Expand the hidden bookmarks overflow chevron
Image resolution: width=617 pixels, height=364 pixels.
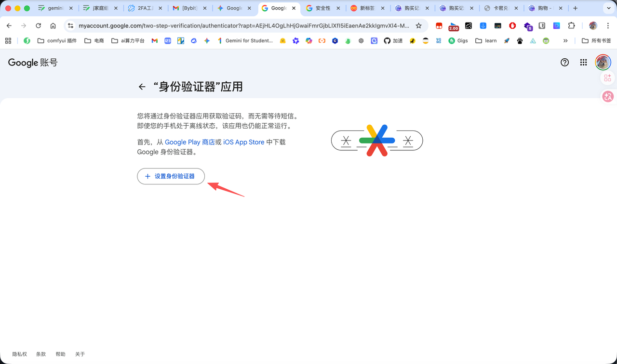[x=565, y=41]
